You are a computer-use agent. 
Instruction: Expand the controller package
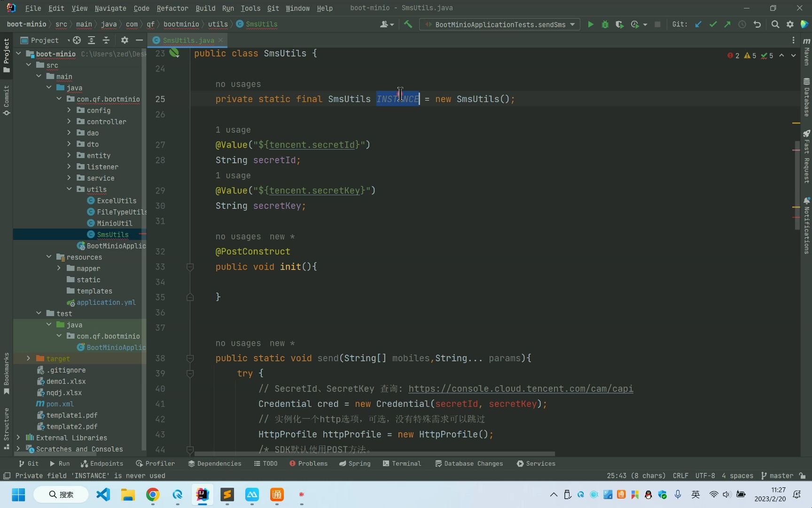(x=69, y=121)
